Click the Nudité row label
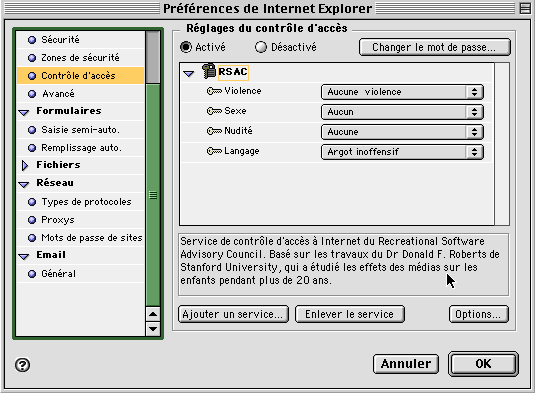This screenshot has width=535, height=393. (238, 131)
